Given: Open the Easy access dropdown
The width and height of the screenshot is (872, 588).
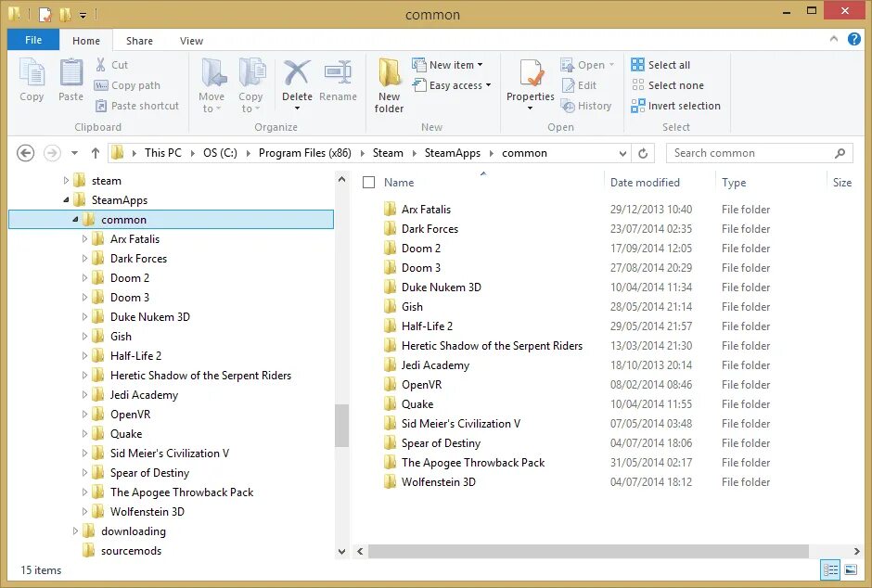Looking at the screenshot, I should click(x=452, y=85).
